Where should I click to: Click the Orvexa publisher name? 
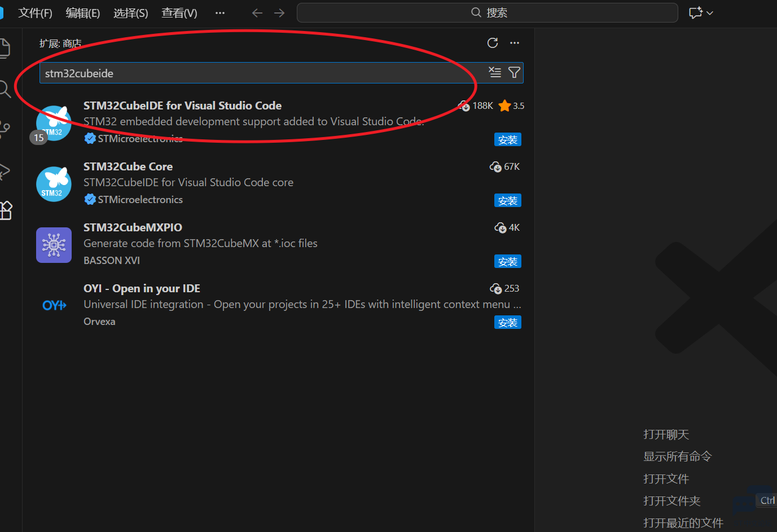99,321
